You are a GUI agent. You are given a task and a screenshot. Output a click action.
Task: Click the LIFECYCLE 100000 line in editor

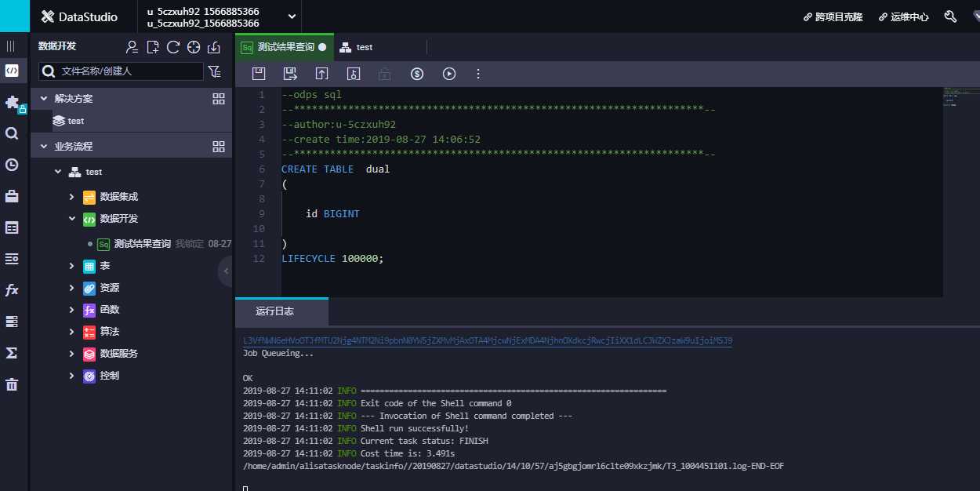coord(332,258)
